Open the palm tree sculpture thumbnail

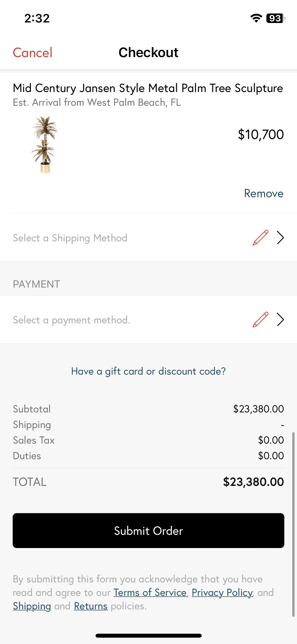point(45,145)
